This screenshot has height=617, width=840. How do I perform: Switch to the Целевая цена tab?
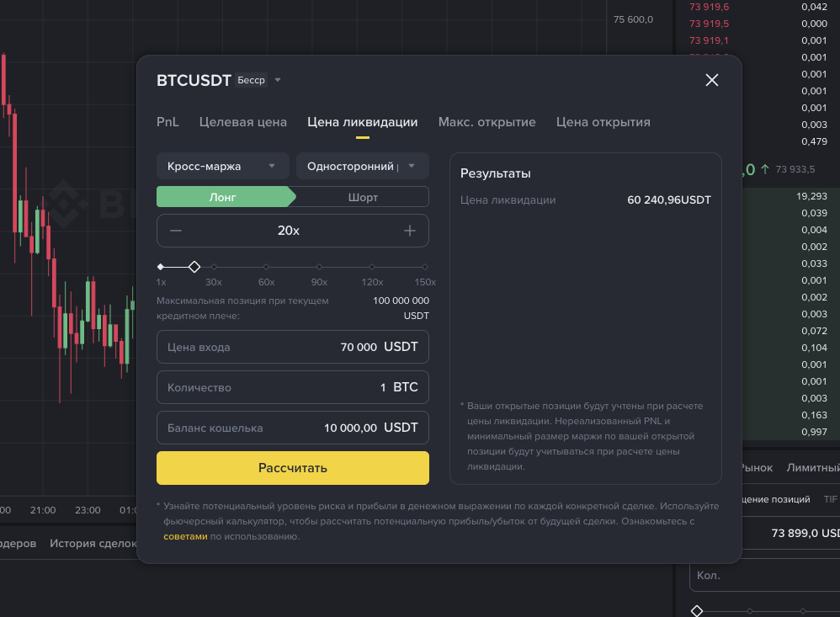point(243,122)
